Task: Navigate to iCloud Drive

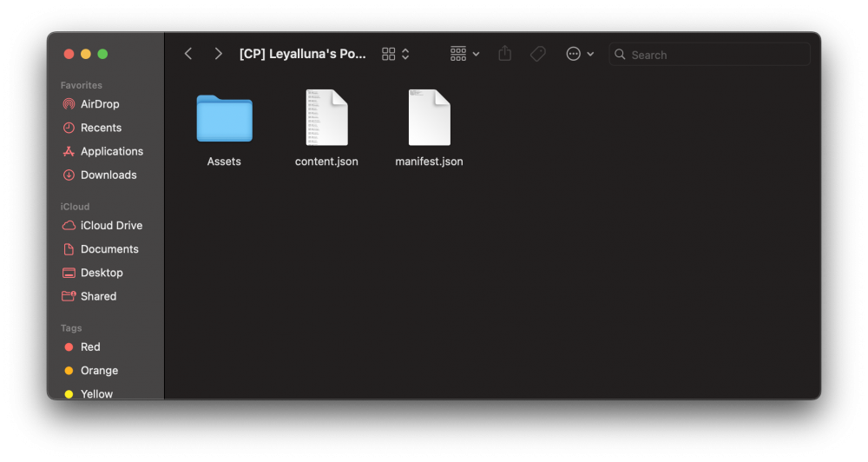Action: [110, 225]
